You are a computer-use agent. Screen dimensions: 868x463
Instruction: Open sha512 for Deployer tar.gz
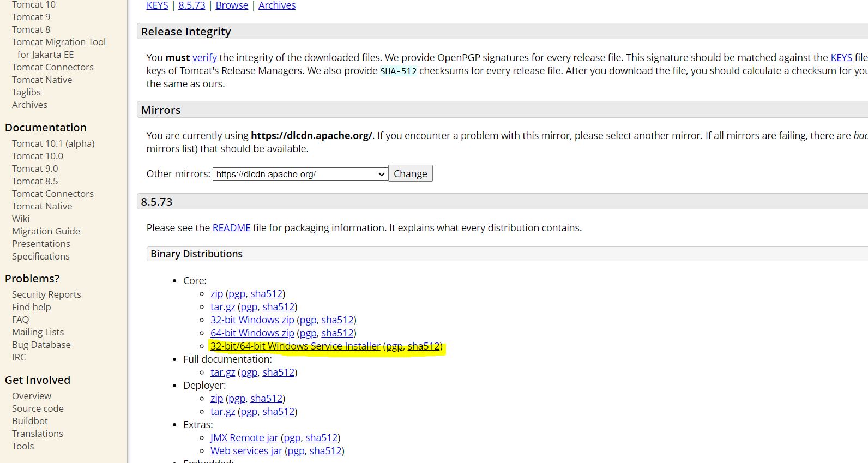point(278,411)
